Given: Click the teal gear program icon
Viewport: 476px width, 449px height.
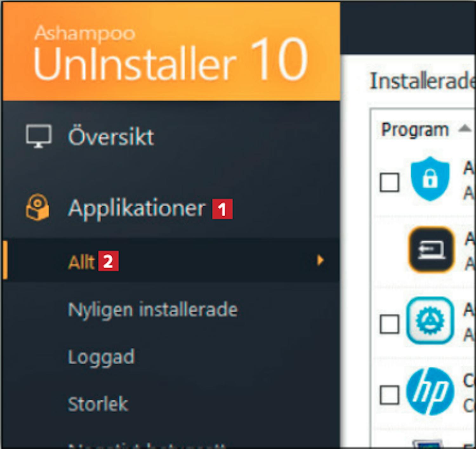Looking at the screenshot, I should (430, 321).
